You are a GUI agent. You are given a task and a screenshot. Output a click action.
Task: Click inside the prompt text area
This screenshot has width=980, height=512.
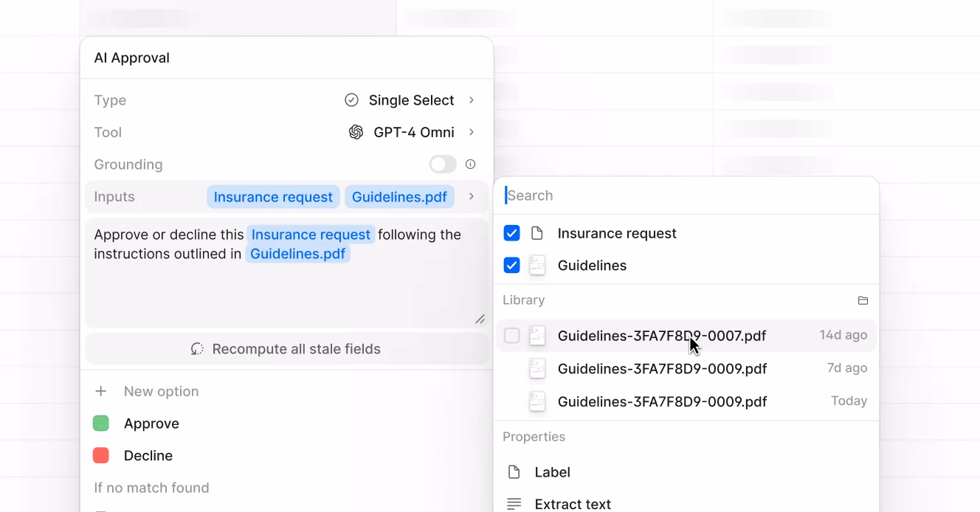pos(287,272)
